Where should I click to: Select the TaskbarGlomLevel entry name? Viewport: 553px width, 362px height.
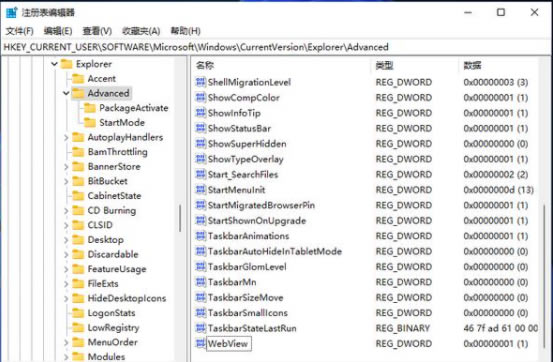click(247, 267)
